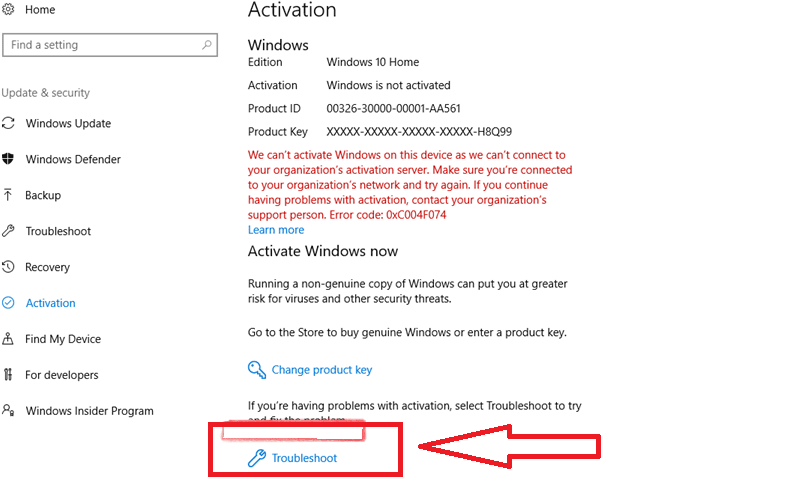Click the Home gear icon

pos(8,9)
